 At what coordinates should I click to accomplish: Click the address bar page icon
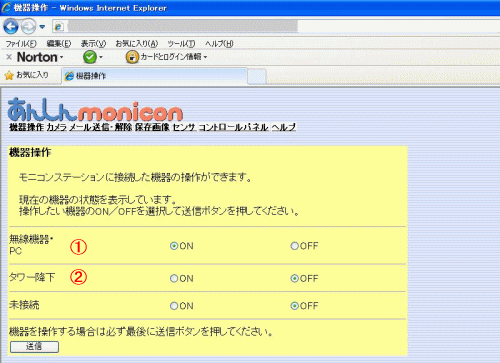tap(59, 27)
